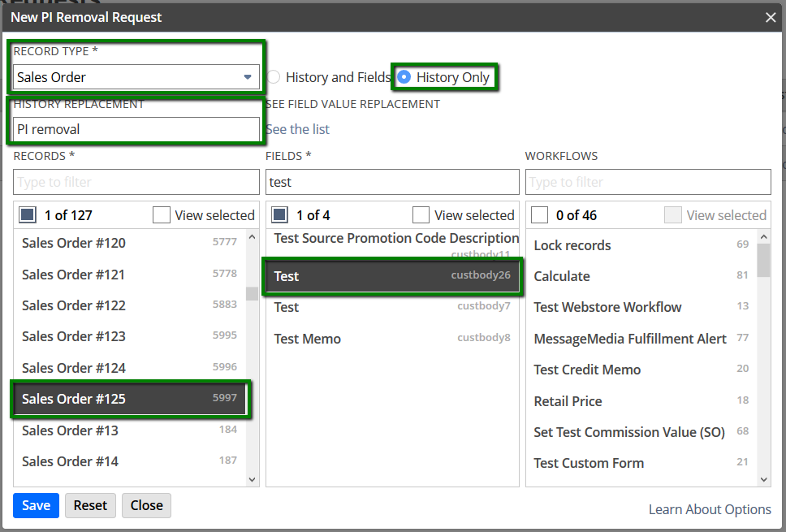Click the Records list scroll down arrow
The height and width of the screenshot is (532, 786).
tap(253, 480)
